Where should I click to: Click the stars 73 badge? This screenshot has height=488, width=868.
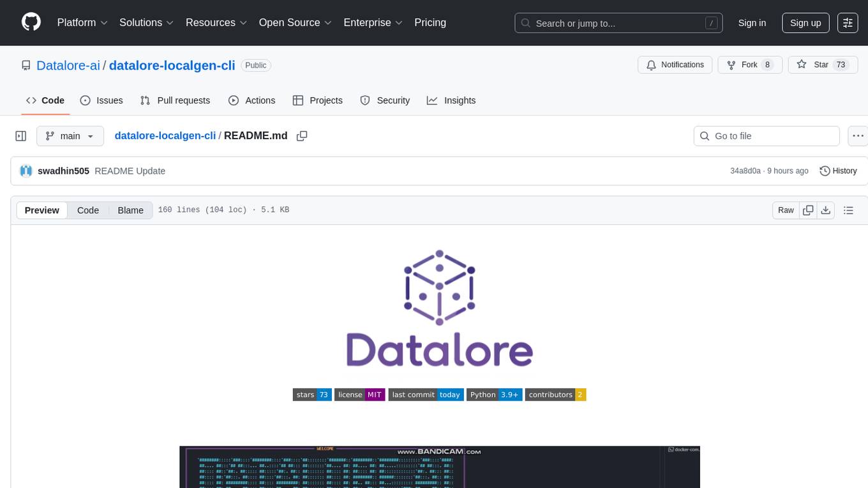[312, 395]
